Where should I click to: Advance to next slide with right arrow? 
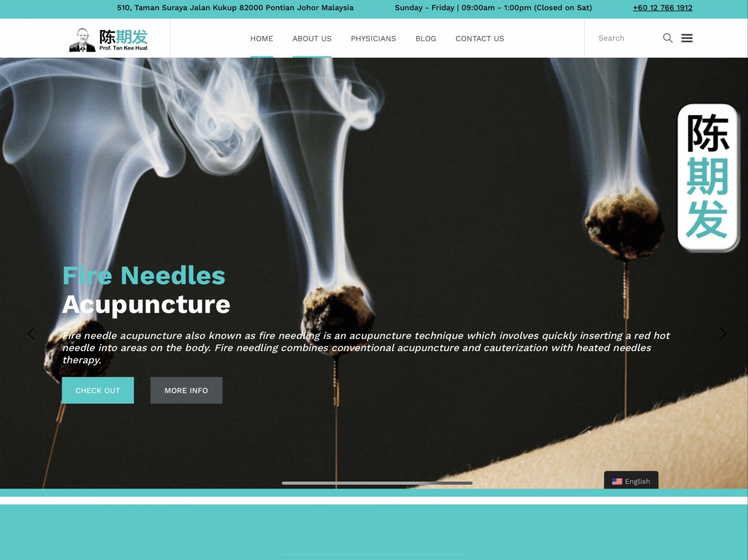[x=723, y=334]
